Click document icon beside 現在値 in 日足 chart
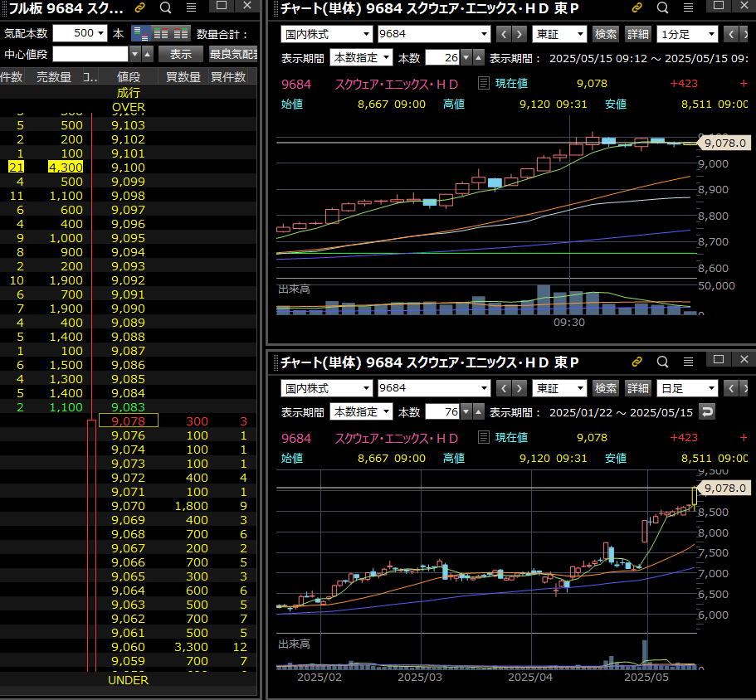Image resolution: width=756 pixels, height=700 pixels. 483,437
